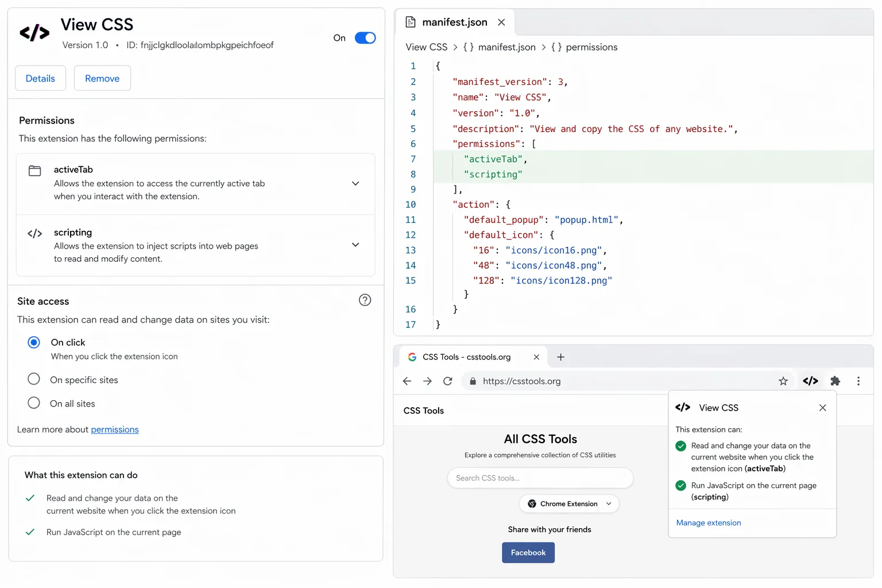The height and width of the screenshot is (588, 882).
Task: Click the https://csstools.org address bar
Action: (x=628, y=381)
